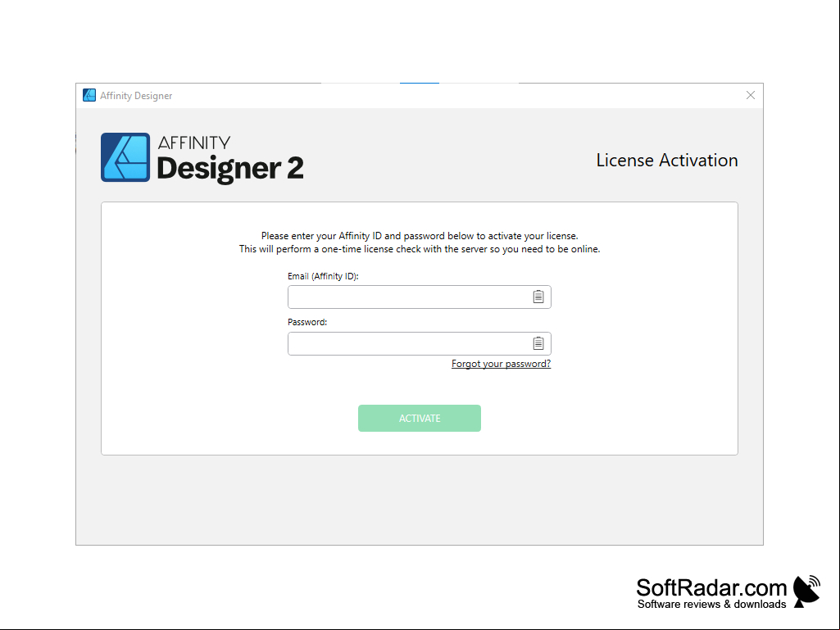Click the 'one-time license check' instruction line
840x630 pixels.
click(420, 249)
